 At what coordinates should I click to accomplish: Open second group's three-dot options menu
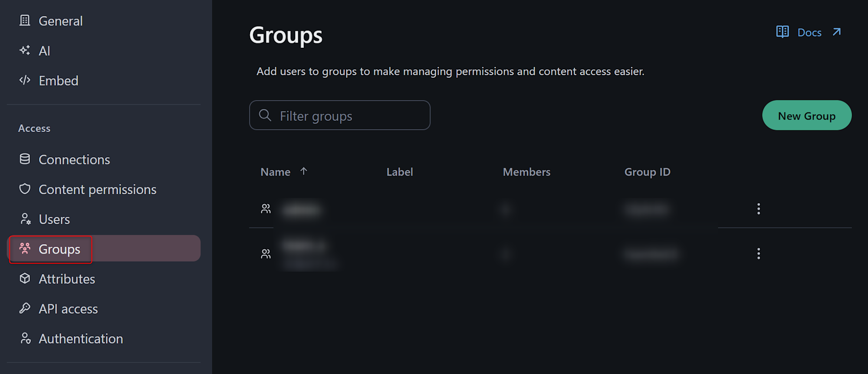[758, 254]
